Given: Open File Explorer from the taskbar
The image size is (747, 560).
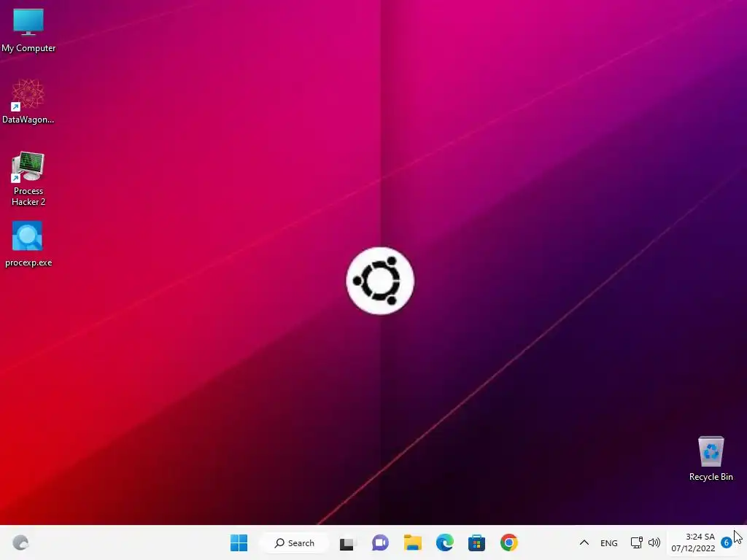Looking at the screenshot, I should pyautogui.click(x=413, y=542).
